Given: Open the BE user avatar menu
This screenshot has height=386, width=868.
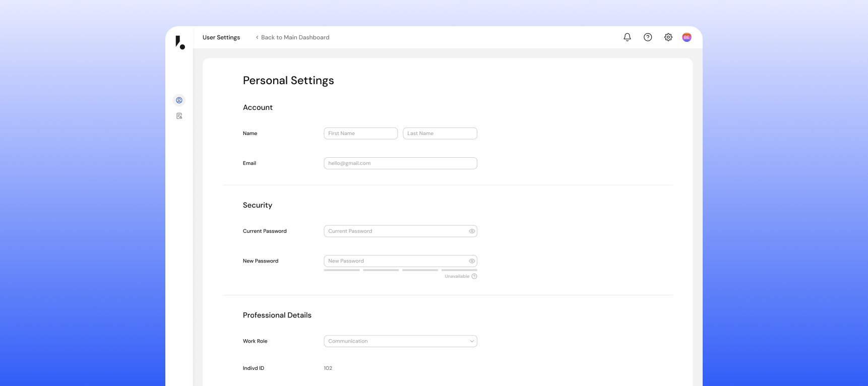Looking at the screenshot, I should click(687, 37).
